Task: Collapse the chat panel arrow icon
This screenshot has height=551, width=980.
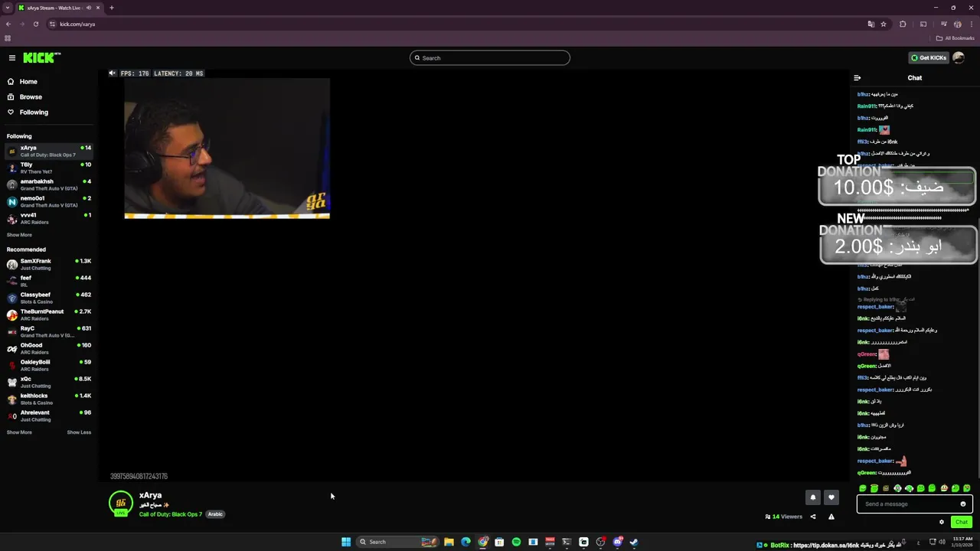Action: [857, 78]
